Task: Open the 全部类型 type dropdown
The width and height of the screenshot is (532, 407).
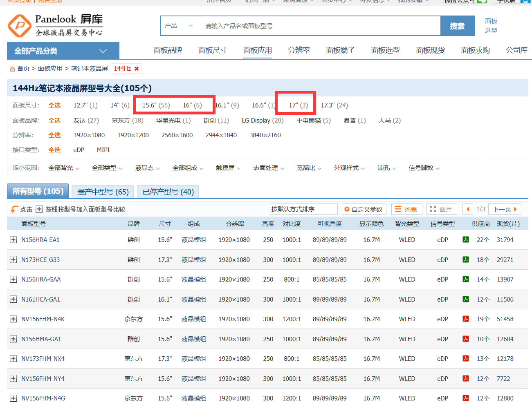Action: coord(107,168)
